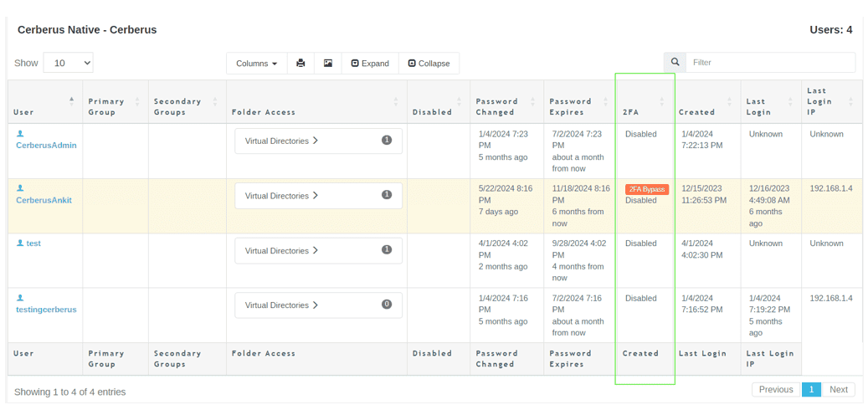
Task: Open the Columns dropdown menu
Action: (256, 64)
